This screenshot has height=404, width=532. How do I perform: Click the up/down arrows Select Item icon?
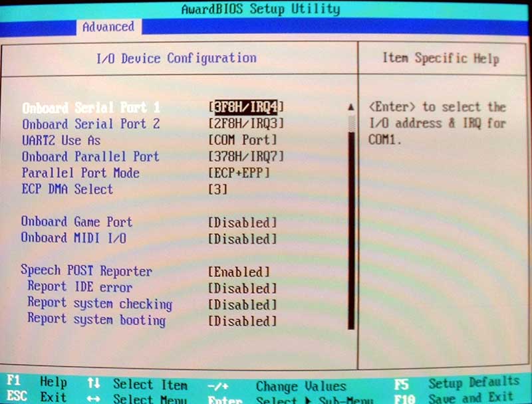point(94,383)
